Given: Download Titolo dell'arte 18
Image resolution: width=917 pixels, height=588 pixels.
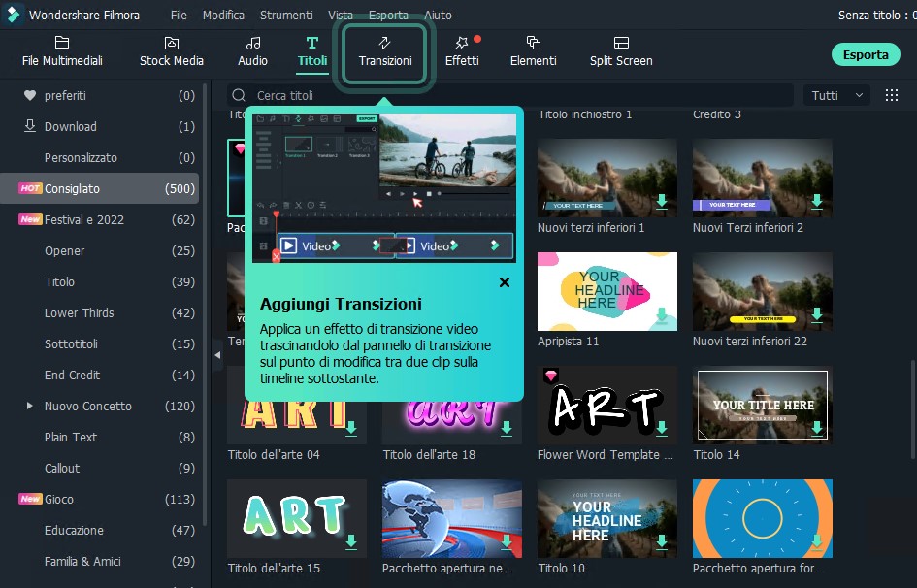Looking at the screenshot, I should click(507, 429).
